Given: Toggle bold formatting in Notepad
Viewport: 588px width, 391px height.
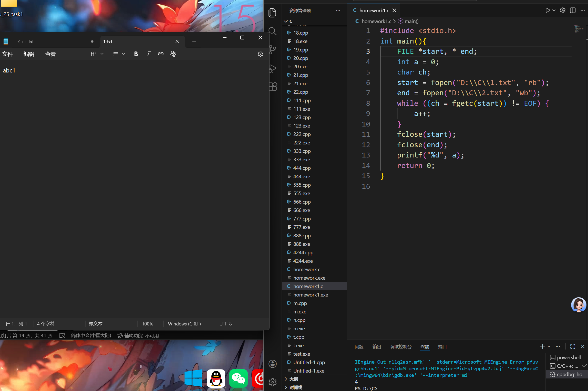Looking at the screenshot, I should click(x=136, y=54).
